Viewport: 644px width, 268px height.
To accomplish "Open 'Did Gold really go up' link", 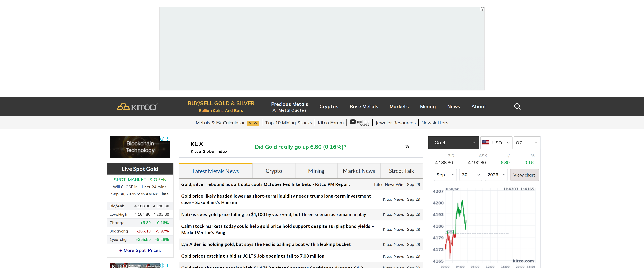I will pyautogui.click(x=301, y=147).
